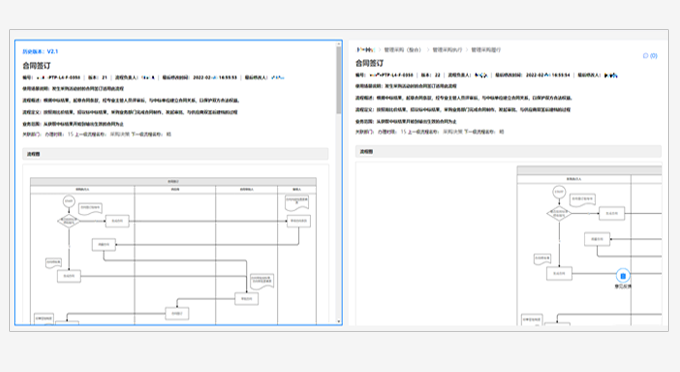Click the 最后修改人 name in right panel

coord(611,75)
